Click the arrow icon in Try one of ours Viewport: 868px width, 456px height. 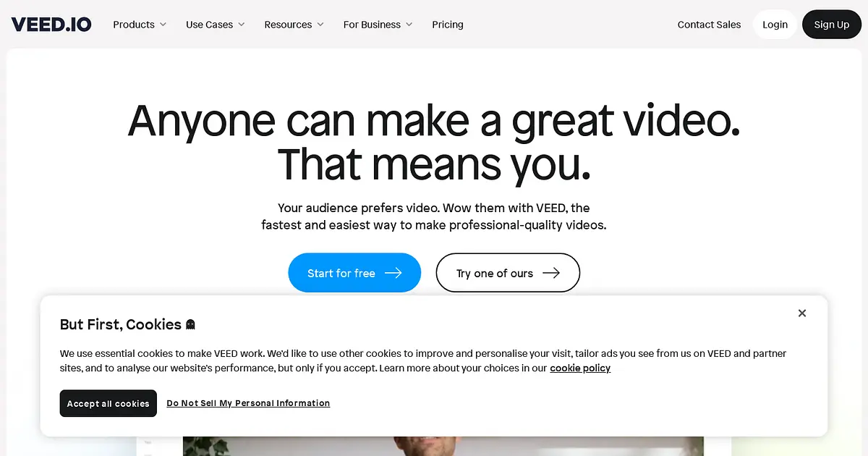pos(551,273)
